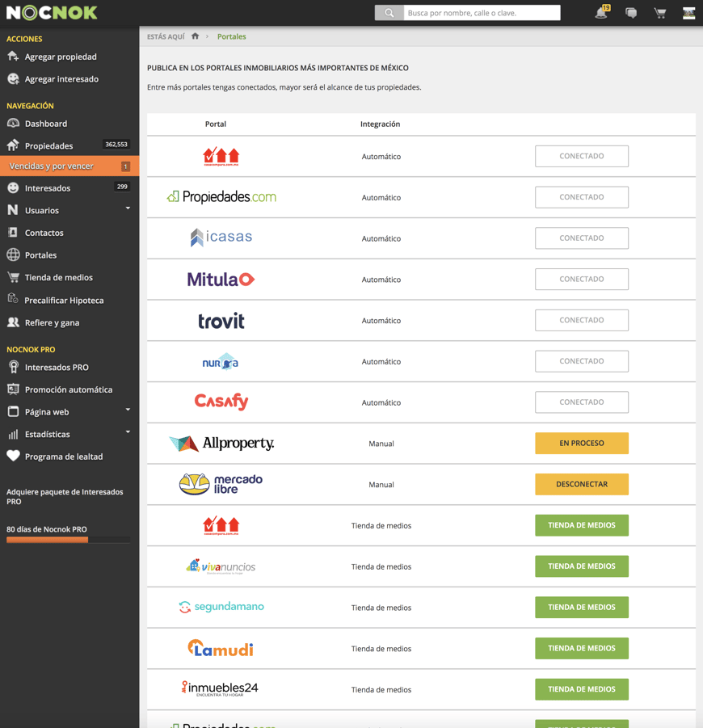Click the Tienda de medios cart icon
The height and width of the screenshot is (728, 703).
coord(13,277)
